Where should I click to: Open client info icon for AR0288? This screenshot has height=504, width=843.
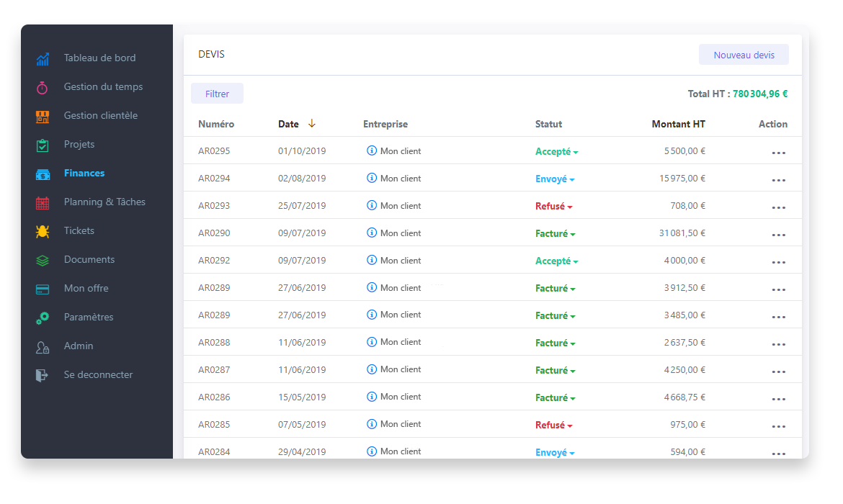tap(372, 342)
